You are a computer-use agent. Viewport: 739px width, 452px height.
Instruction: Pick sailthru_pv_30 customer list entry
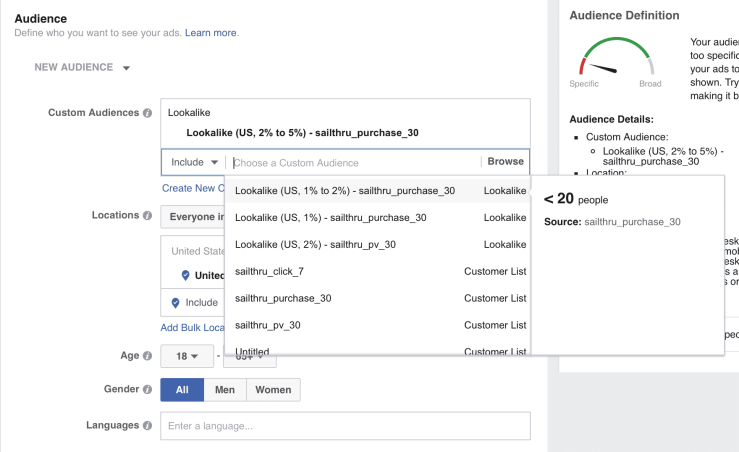point(267,325)
